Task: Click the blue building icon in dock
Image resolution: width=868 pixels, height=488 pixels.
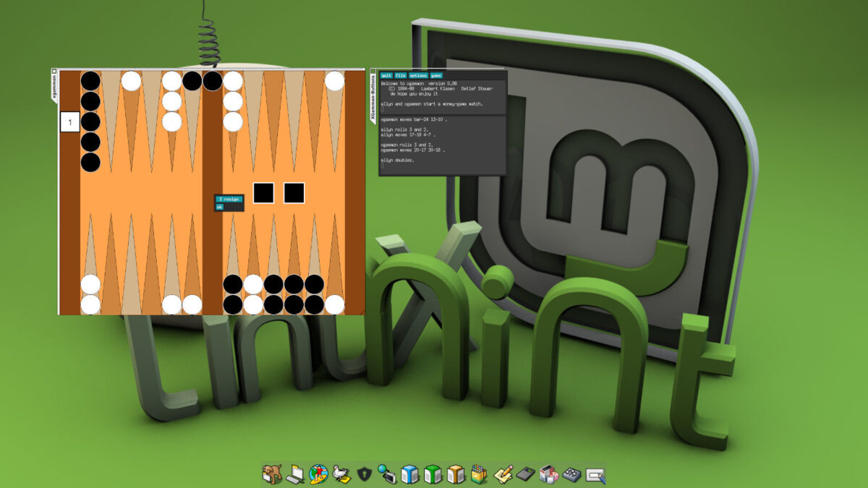Action: (410, 475)
